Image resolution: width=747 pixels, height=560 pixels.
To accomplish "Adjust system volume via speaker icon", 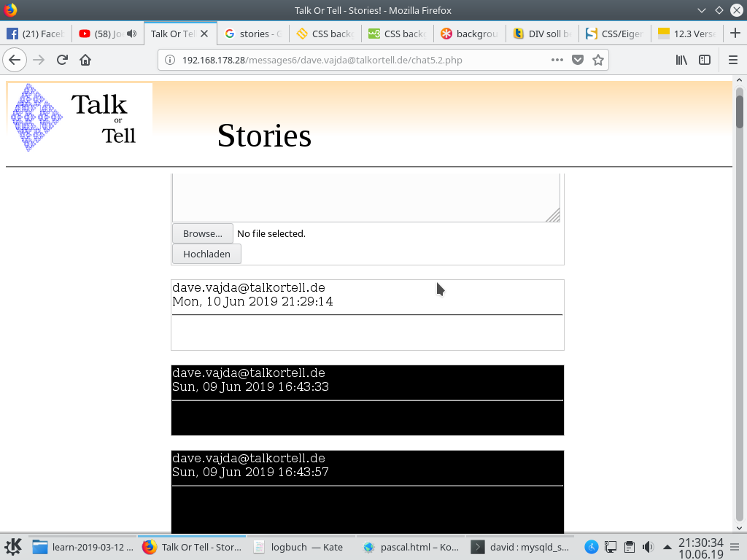I will [647, 546].
